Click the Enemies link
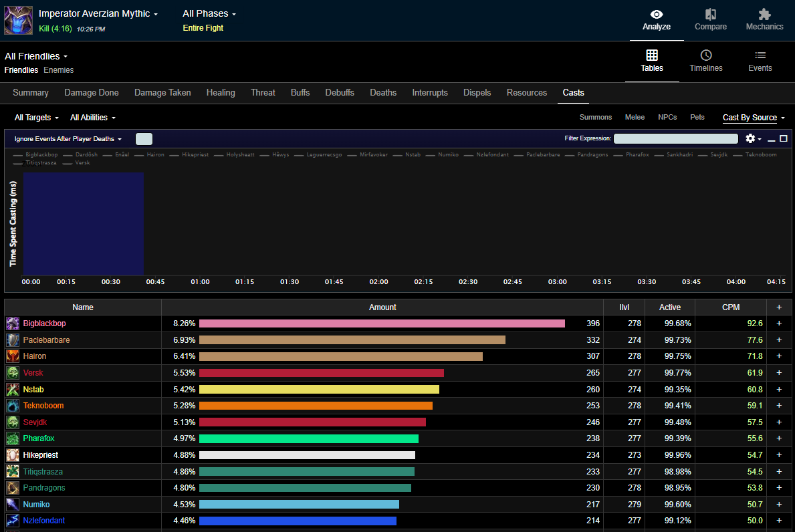Viewport: 795px width, 532px height. click(x=59, y=70)
